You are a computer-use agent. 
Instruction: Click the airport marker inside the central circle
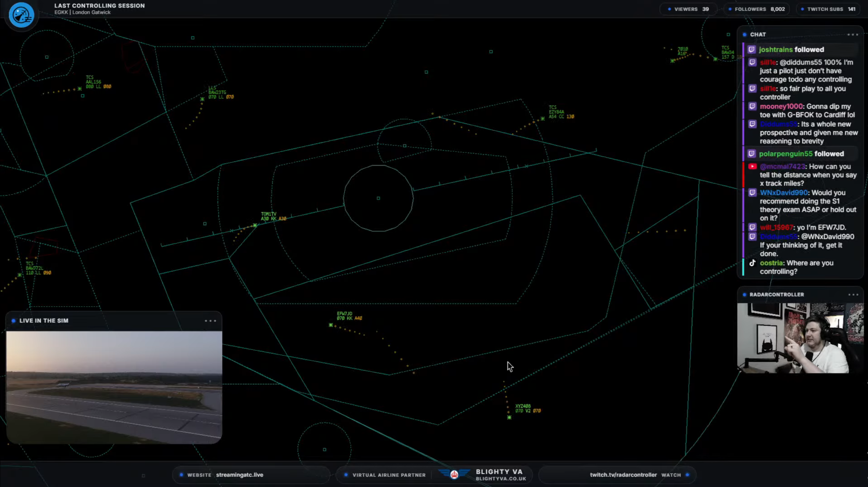click(x=378, y=198)
